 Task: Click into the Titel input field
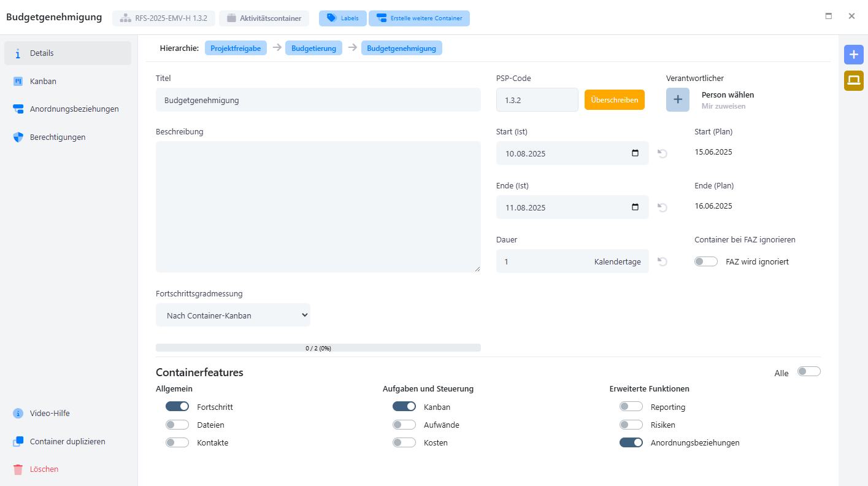318,99
